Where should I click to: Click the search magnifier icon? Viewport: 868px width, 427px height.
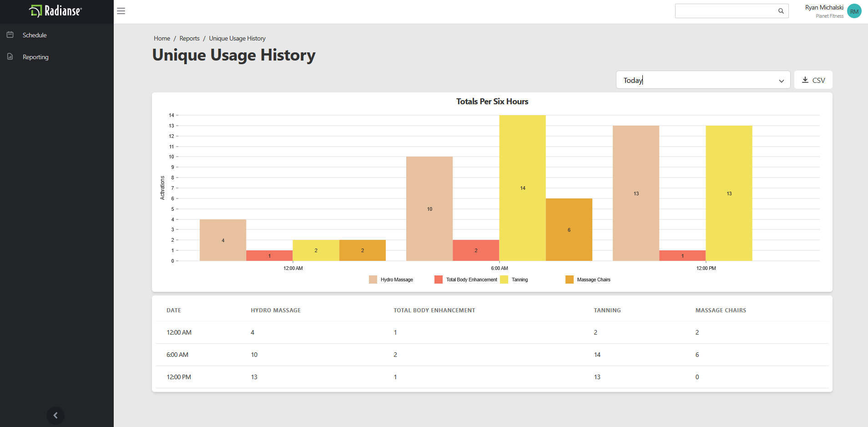(x=781, y=11)
